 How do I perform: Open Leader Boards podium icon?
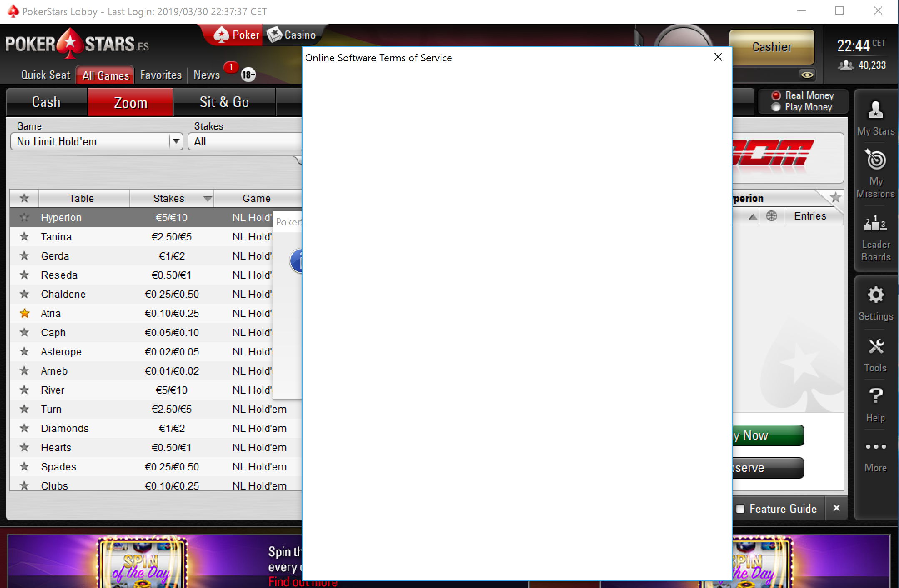[x=875, y=224]
